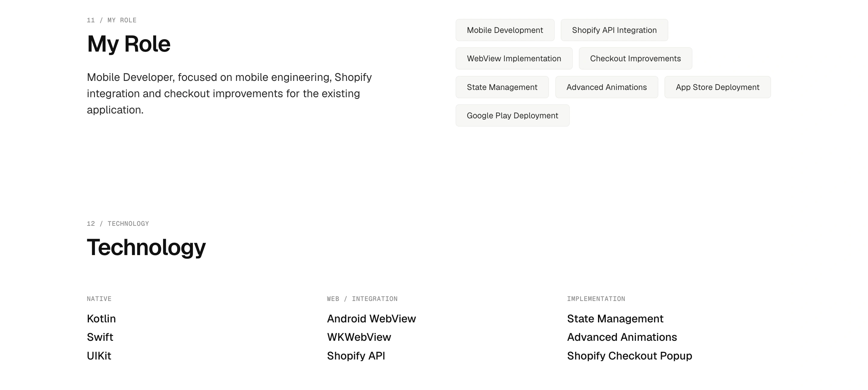The image size is (868, 390).
Task: Click the 12 / TECHNOLOGY section label
Action: (118, 224)
